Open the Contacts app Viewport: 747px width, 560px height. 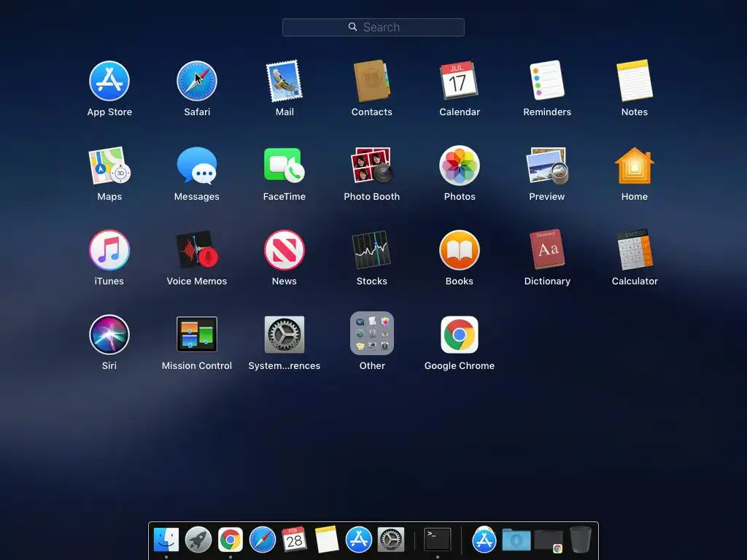pyautogui.click(x=371, y=81)
